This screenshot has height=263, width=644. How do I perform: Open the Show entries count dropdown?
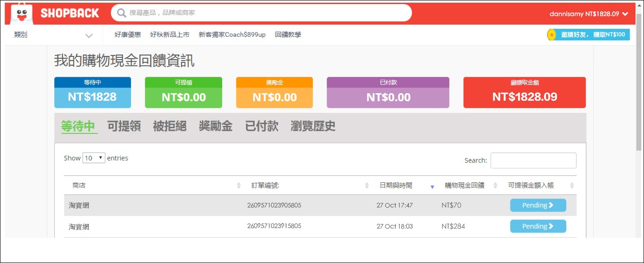click(94, 158)
